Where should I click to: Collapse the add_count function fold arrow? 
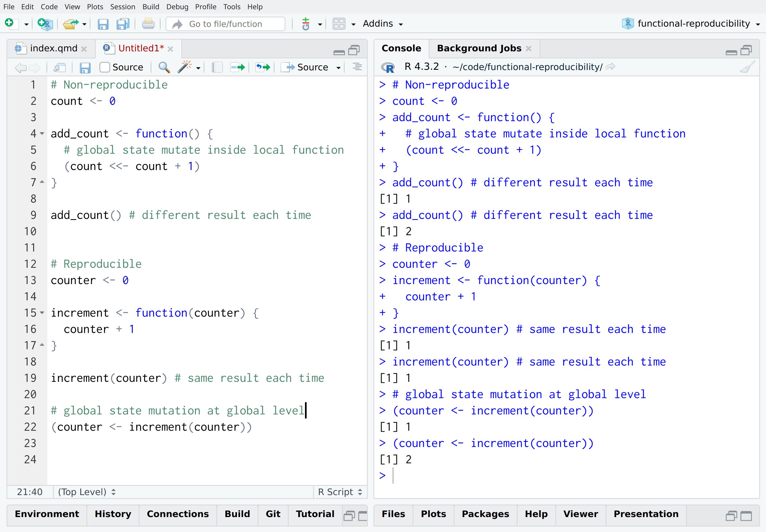[x=42, y=134]
